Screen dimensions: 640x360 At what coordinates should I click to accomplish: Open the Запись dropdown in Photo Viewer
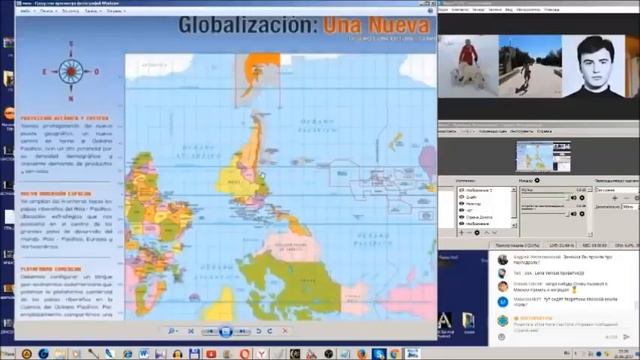93,11
